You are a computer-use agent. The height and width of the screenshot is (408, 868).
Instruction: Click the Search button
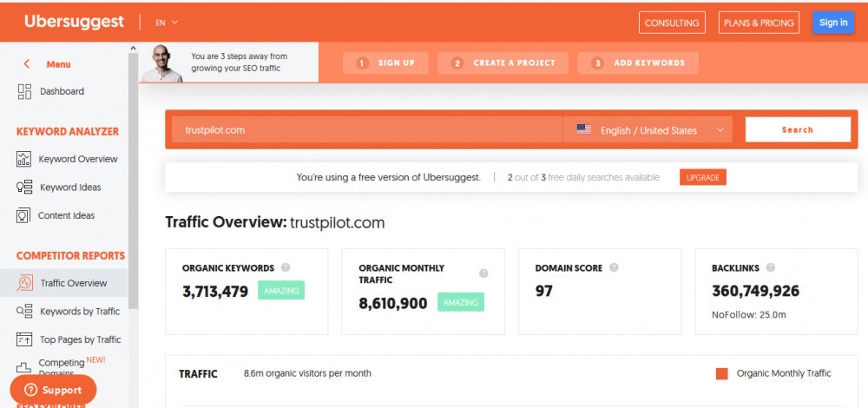coord(798,129)
